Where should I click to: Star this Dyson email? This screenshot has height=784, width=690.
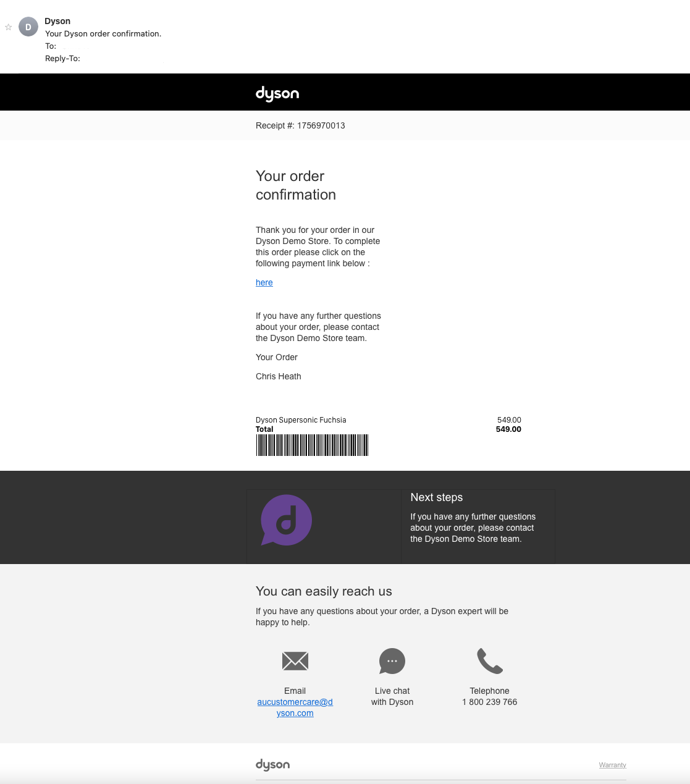[9, 27]
